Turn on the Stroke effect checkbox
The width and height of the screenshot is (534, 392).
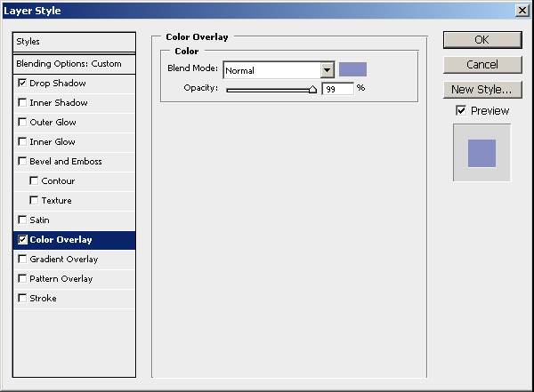coord(22,299)
